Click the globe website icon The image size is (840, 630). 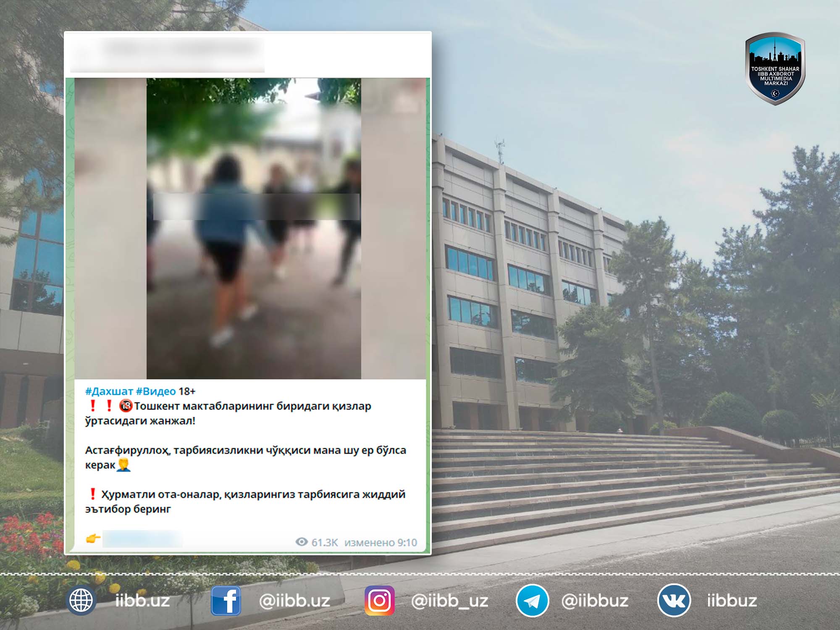(81, 600)
